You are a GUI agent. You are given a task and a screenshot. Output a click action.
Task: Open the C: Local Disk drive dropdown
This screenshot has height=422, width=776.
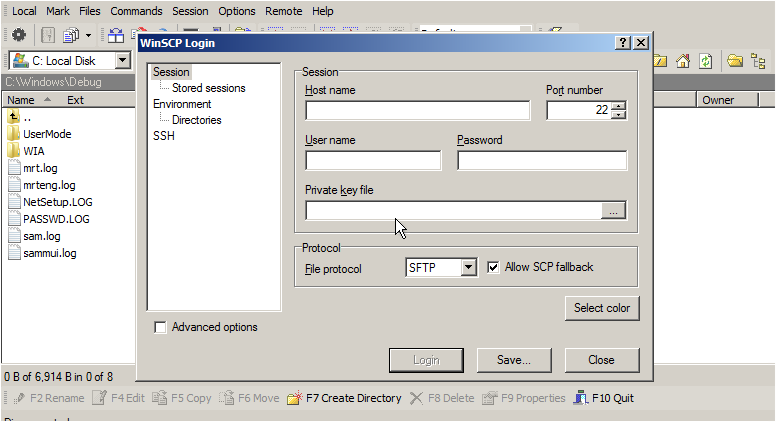coord(123,61)
